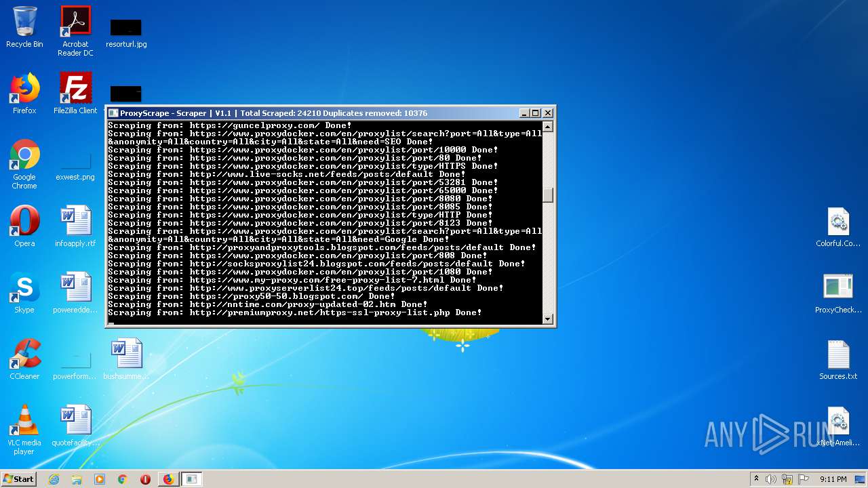The width and height of the screenshot is (868, 488).
Task: Click the ProxyScrape console taskbar button
Action: tap(192, 479)
